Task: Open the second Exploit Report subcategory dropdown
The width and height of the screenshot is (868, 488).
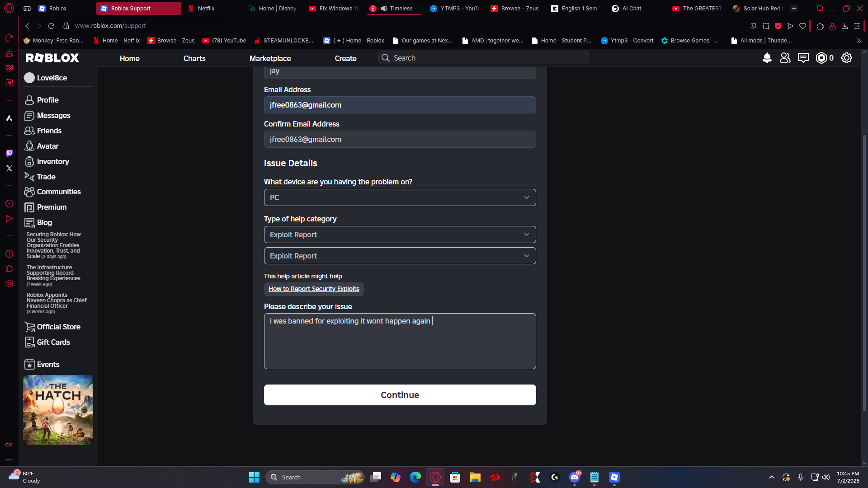Action: (400, 256)
